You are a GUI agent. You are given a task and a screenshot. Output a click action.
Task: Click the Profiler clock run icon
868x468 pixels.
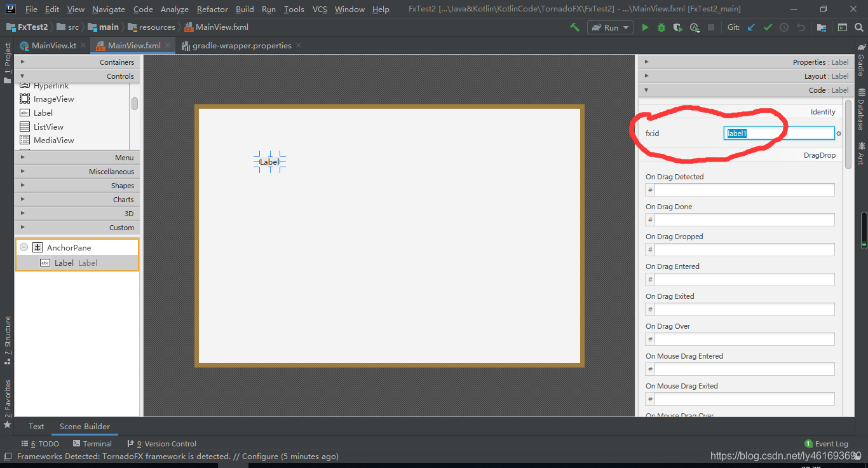click(x=695, y=27)
